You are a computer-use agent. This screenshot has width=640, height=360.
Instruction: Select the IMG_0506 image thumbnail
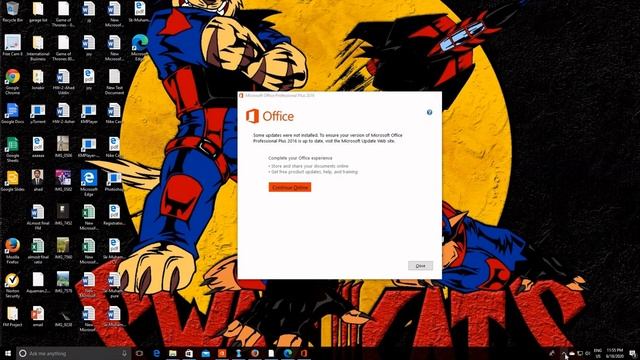click(63, 147)
